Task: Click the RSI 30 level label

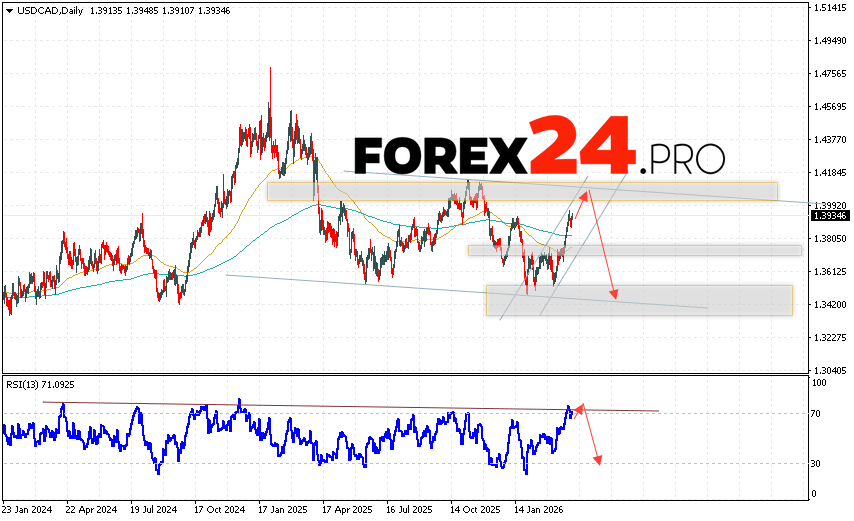Action: (817, 463)
